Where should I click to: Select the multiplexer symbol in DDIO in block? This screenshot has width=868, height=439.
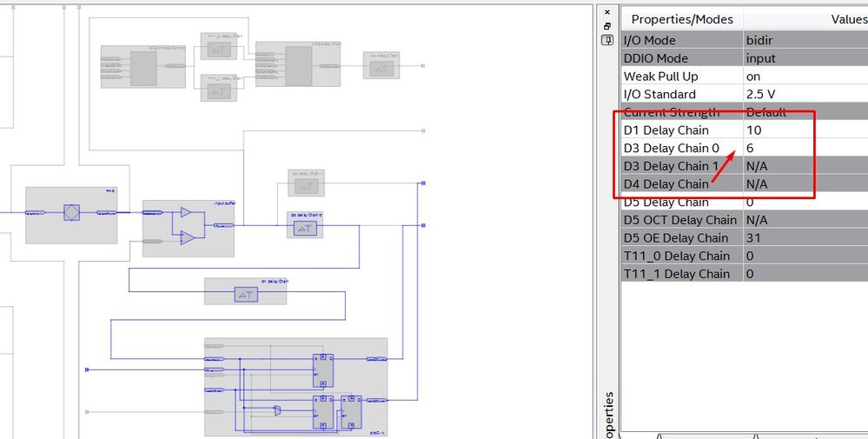coord(277,410)
